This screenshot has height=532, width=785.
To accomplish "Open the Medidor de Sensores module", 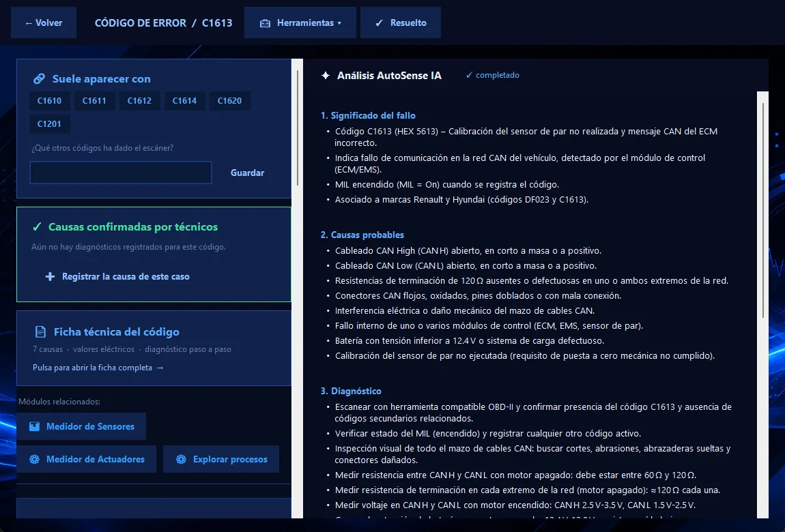I will (81, 426).
